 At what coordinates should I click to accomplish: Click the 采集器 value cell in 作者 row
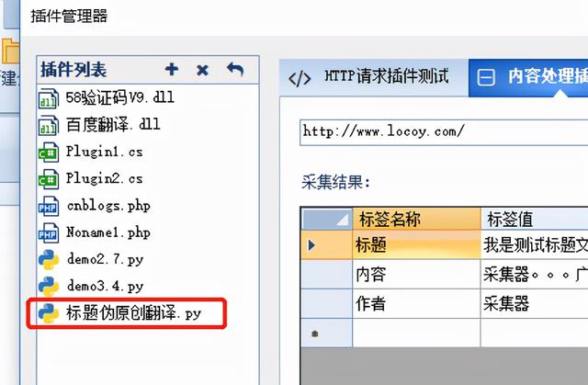pos(535,303)
